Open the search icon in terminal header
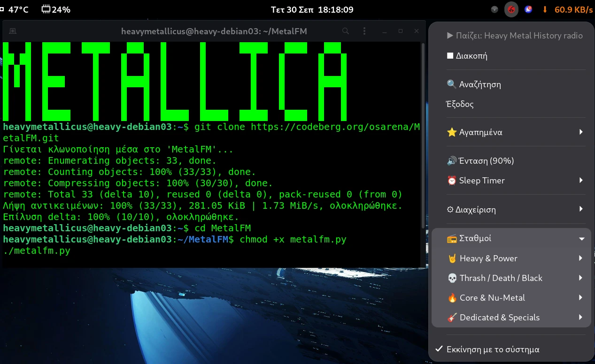The image size is (595, 364). pos(345,31)
